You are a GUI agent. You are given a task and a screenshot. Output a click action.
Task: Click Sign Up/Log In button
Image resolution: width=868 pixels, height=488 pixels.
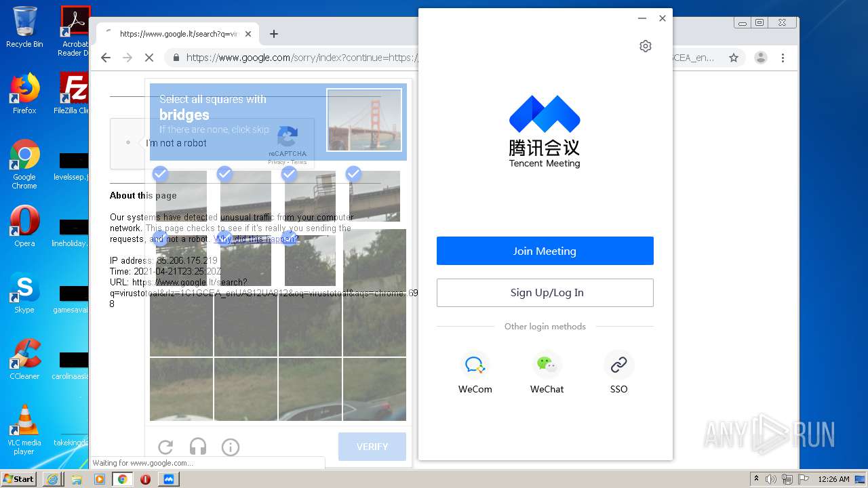pos(545,293)
